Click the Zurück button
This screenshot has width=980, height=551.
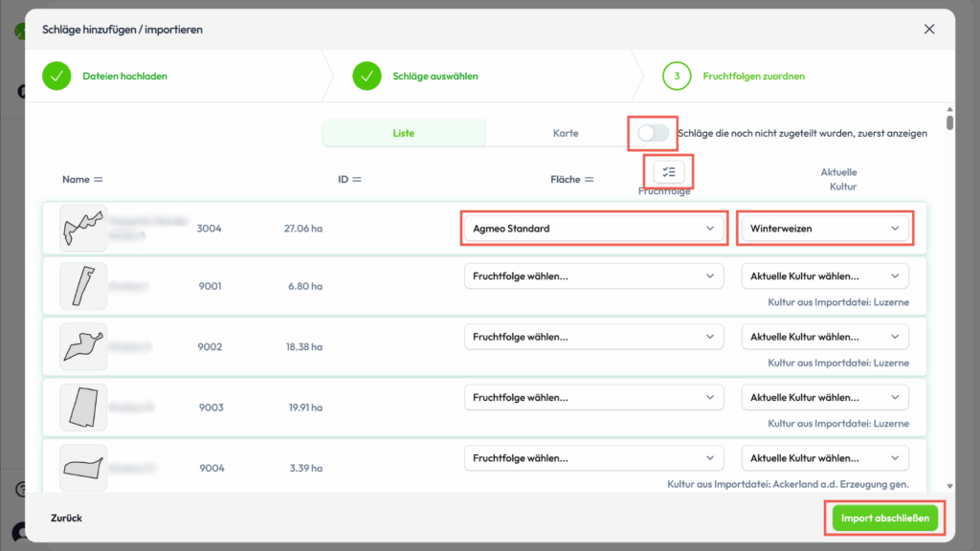[x=67, y=518]
